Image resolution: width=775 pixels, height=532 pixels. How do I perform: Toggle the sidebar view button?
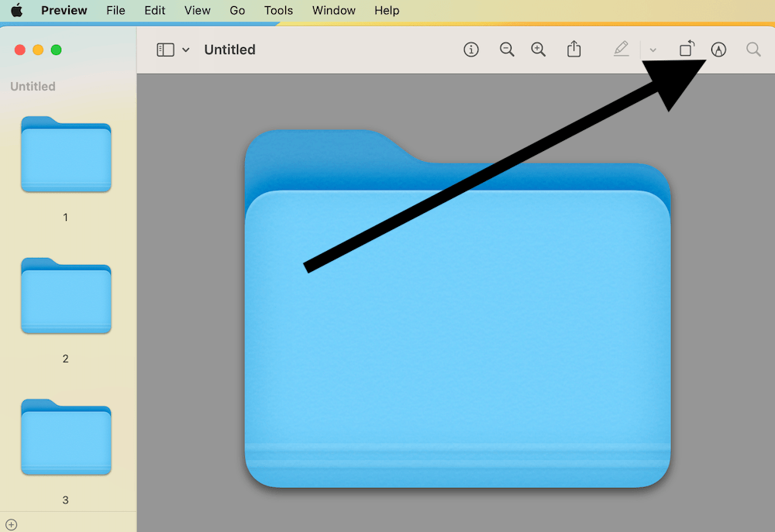coord(166,50)
